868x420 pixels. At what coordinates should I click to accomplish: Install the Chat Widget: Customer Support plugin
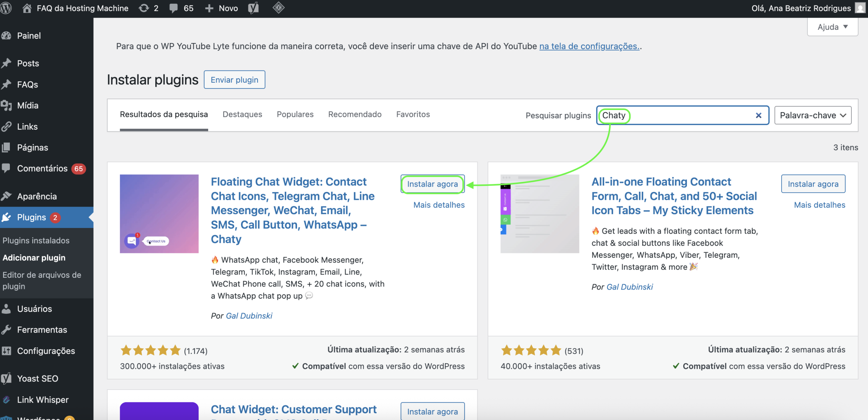pyautogui.click(x=432, y=411)
